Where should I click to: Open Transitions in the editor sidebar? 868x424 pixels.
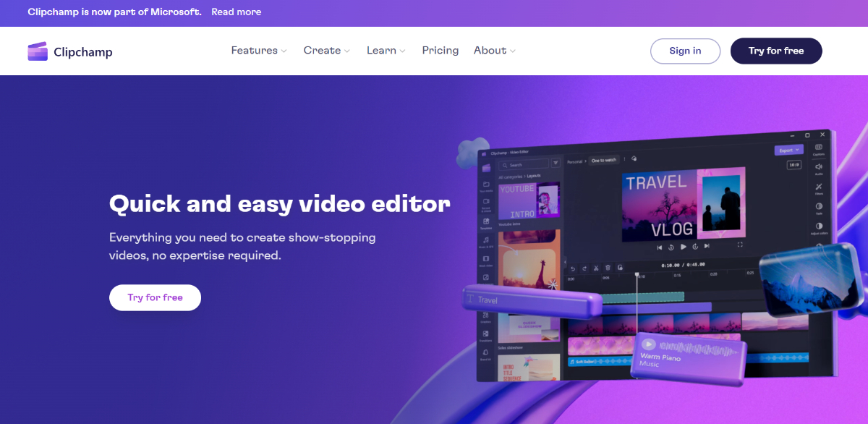(485, 336)
